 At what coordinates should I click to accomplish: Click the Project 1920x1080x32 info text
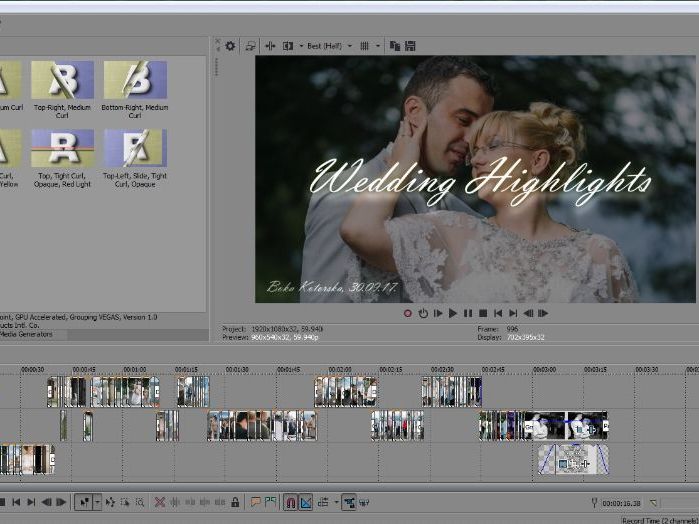(x=272, y=329)
